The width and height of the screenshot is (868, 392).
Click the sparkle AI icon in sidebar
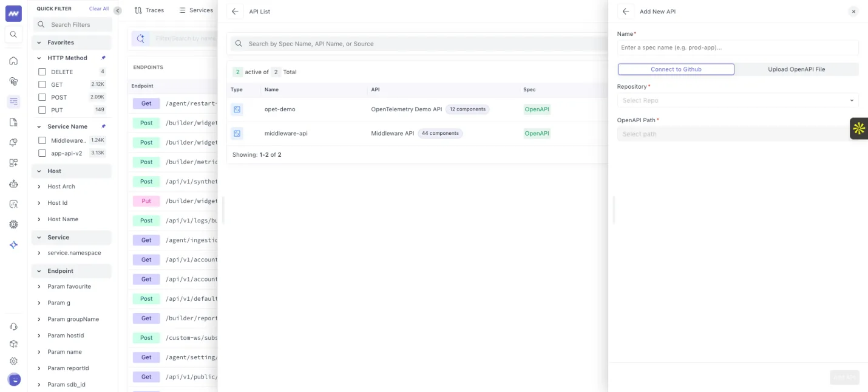[13, 245]
